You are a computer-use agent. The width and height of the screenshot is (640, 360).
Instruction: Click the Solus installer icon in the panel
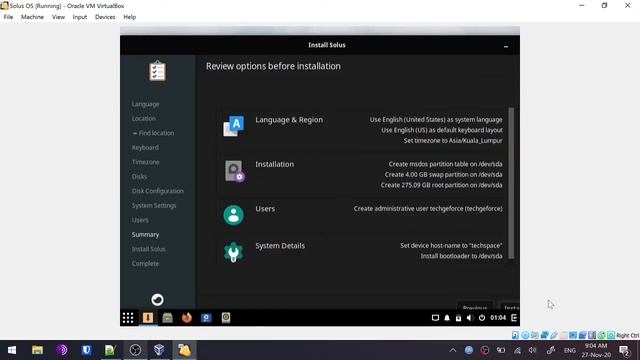click(x=148, y=318)
